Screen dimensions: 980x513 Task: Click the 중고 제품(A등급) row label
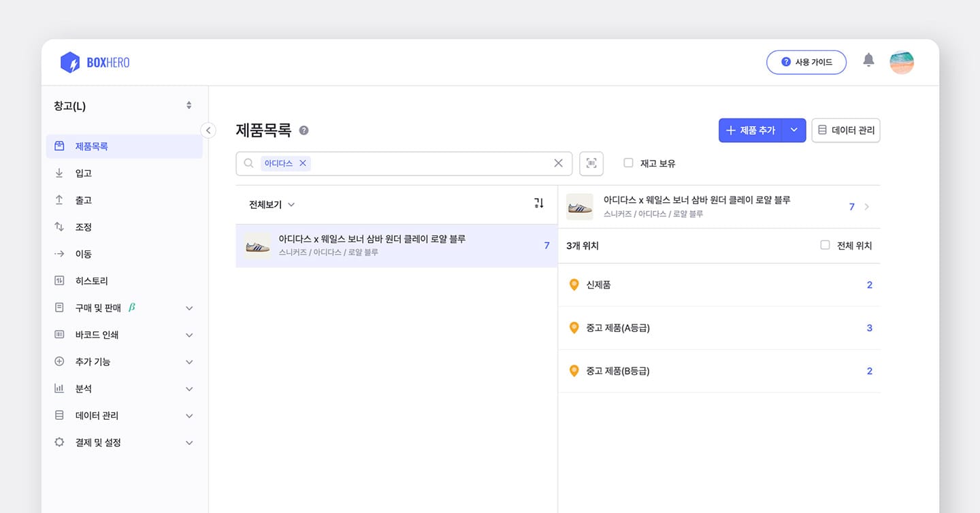tap(618, 328)
